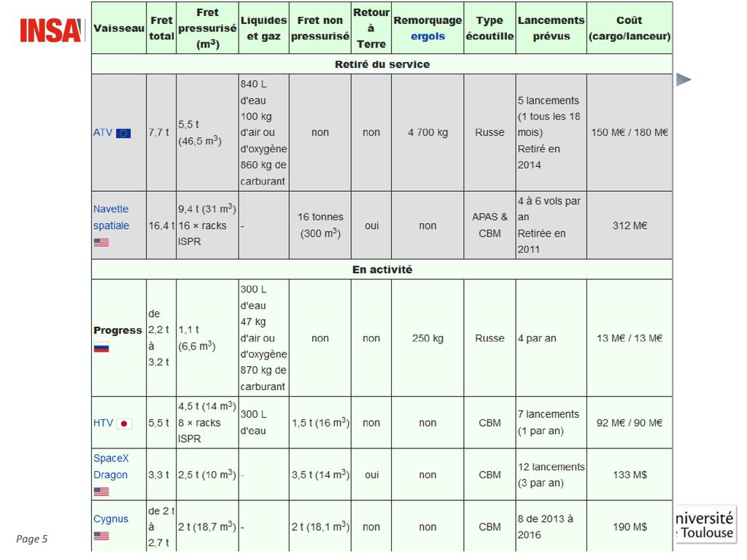Click the Lancements prévus header
The image size is (747, 560).
coord(551,28)
